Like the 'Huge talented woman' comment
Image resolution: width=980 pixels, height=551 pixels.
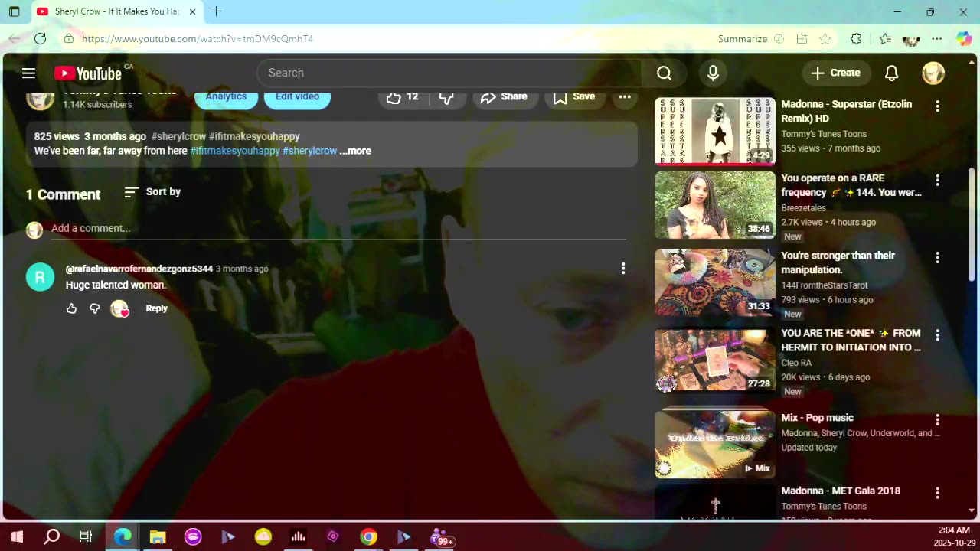click(x=71, y=308)
